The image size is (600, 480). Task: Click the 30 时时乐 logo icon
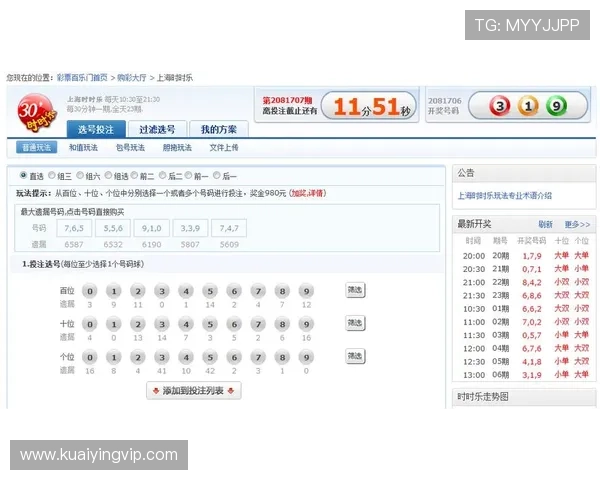[36, 113]
